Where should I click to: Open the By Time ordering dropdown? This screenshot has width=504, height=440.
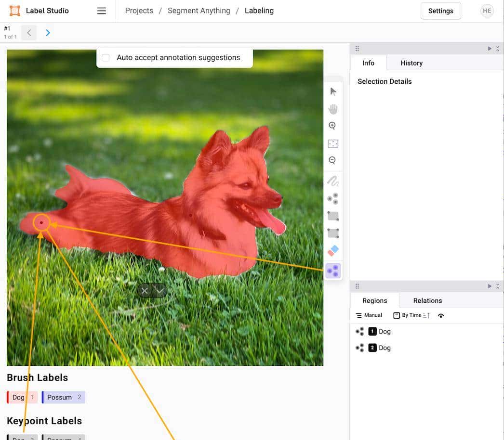pos(411,315)
